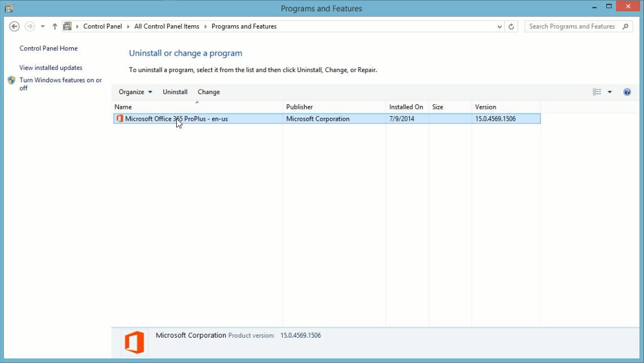Image resolution: width=644 pixels, height=363 pixels.
Task: Go back with the Back arrow button
Action: click(15, 26)
